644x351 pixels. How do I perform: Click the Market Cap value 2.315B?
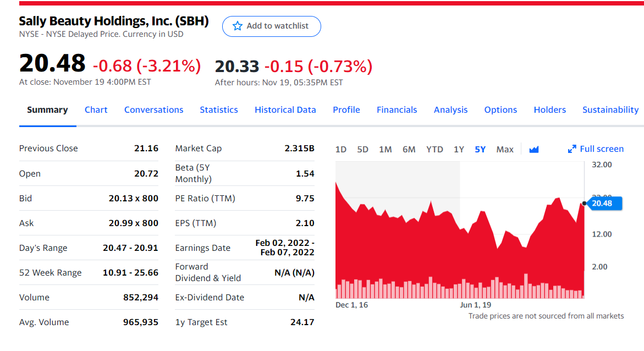299,149
